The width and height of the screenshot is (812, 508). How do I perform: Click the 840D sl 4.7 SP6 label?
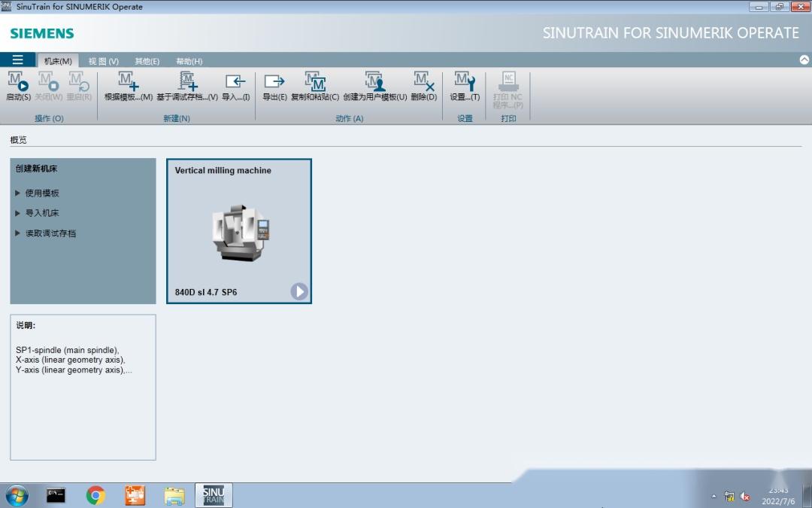205,292
